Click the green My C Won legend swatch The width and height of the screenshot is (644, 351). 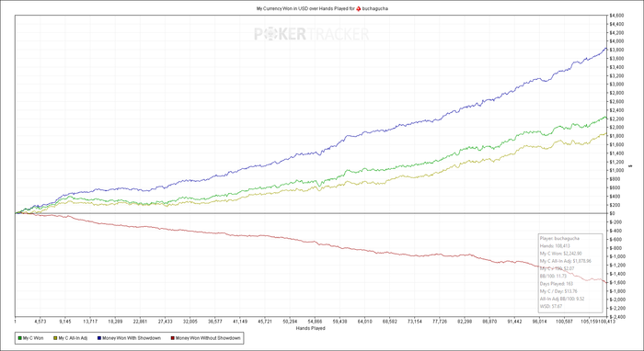(x=19, y=338)
